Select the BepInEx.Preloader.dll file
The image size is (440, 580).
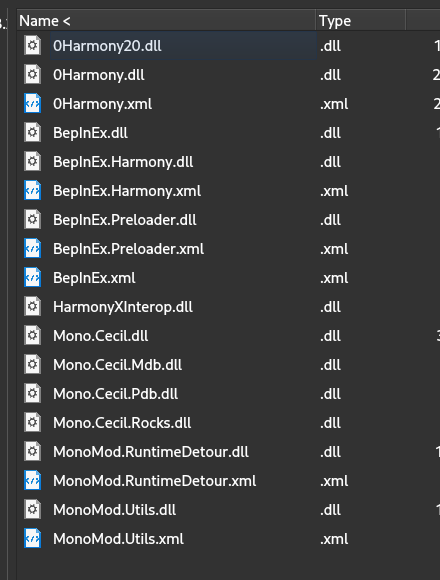click(x=125, y=220)
